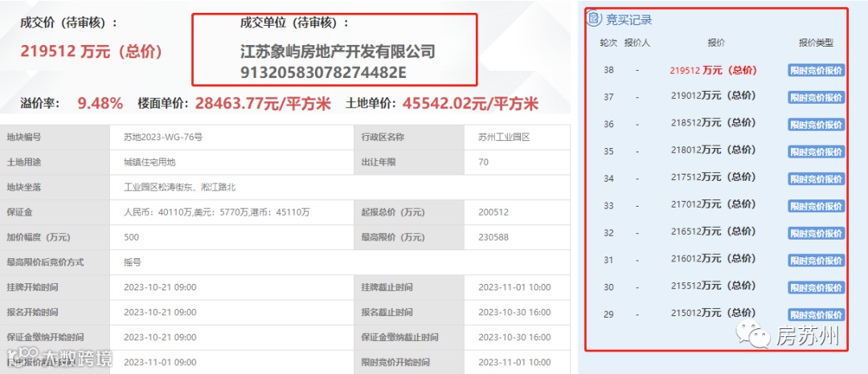Click the listing deadline 2023-11-01 10:00
The width and height of the screenshot is (868, 374).
click(515, 287)
